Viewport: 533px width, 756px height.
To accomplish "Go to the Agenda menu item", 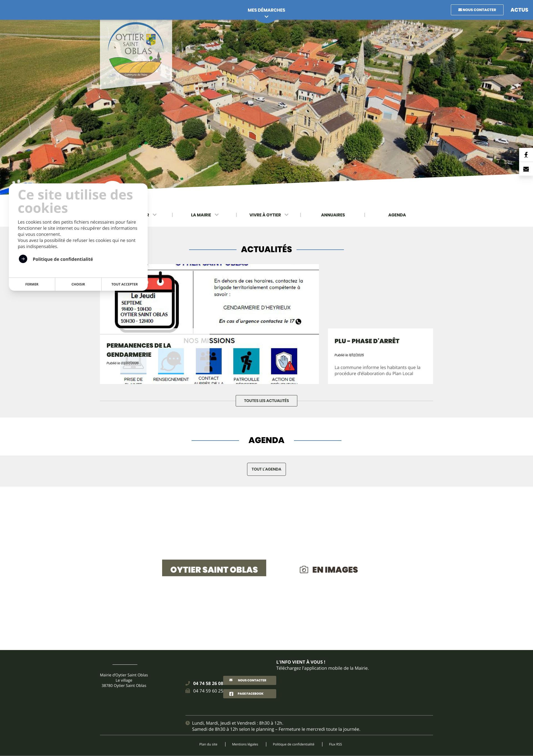I will [x=397, y=215].
